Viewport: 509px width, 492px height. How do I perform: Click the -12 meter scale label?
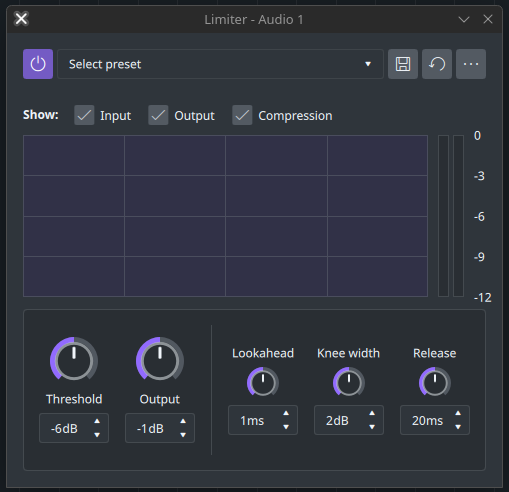(483, 297)
